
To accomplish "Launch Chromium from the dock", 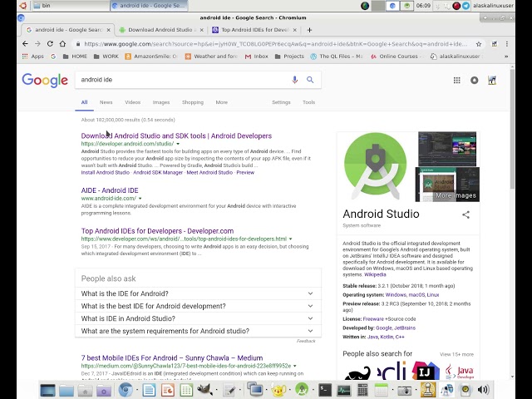I will coord(126,390).
